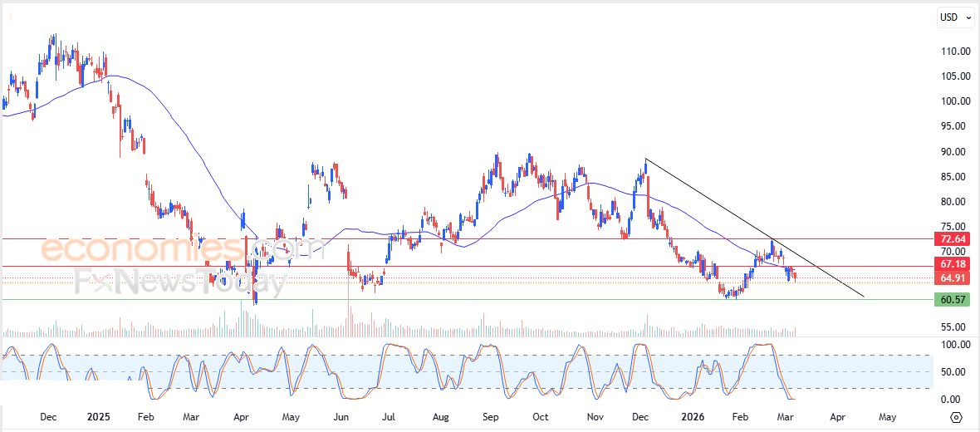980x432 pixels.
Task: Click the 90.00 price axis value
Action: pos(953,150)
